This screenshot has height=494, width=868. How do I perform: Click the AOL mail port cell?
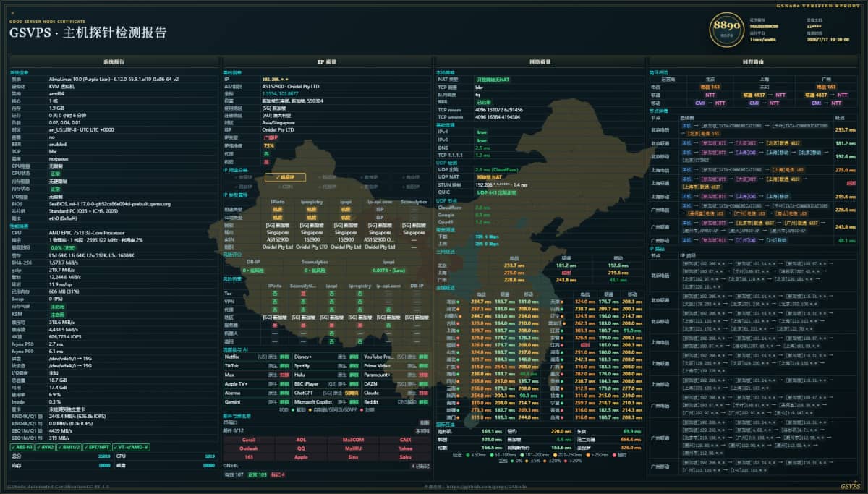(301, 440)
